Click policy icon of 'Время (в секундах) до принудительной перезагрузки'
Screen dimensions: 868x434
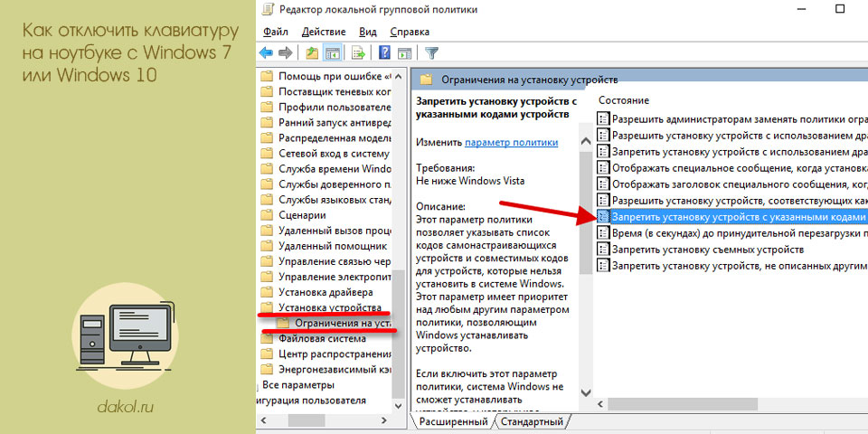(x=603, y=232)
